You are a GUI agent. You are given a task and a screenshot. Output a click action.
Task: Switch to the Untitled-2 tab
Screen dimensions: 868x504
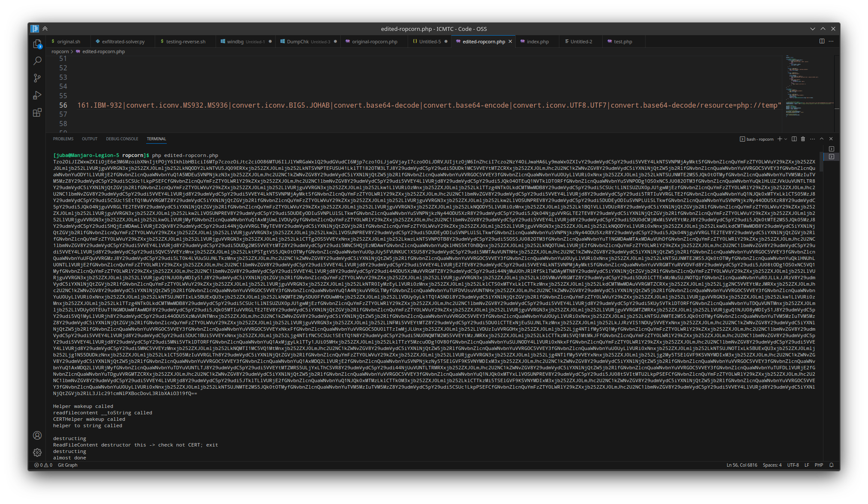pos(581,42)
